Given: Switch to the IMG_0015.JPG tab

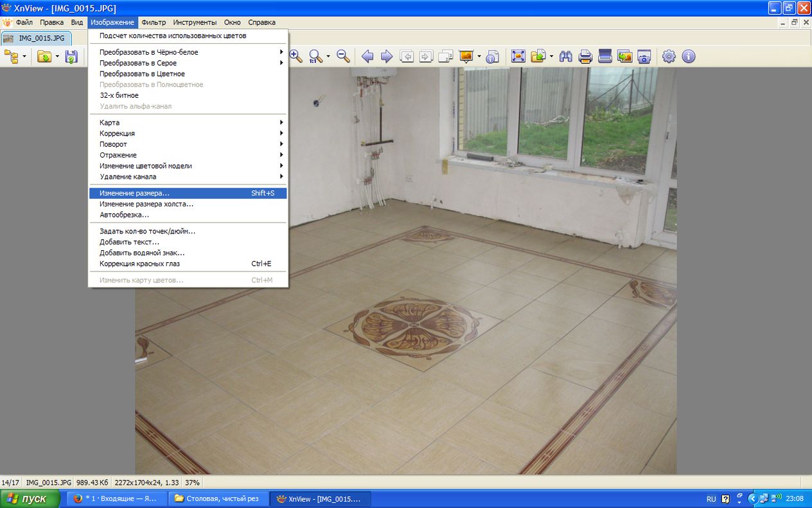Looking at the screenshot, I should tap(36, 38).
